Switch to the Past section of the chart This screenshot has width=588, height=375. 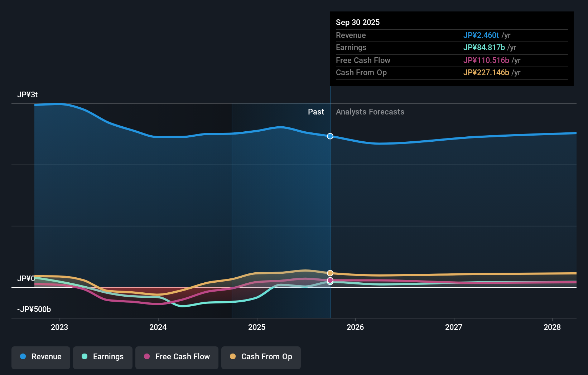coord(316,112)
